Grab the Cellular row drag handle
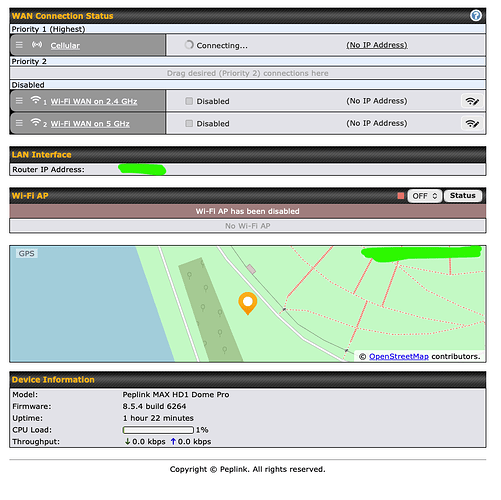This screenshot has height=500, width=501. click(x=19, y=45)
